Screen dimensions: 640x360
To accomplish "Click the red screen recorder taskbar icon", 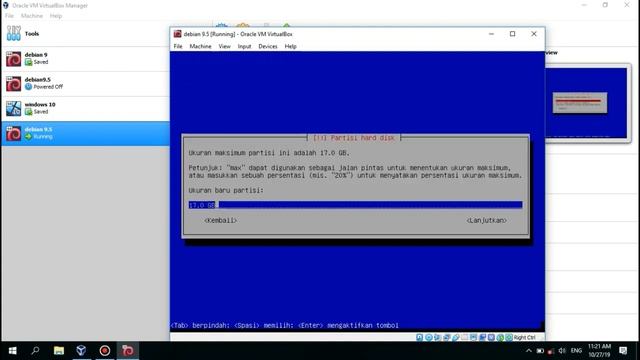I will coord(104,351).
